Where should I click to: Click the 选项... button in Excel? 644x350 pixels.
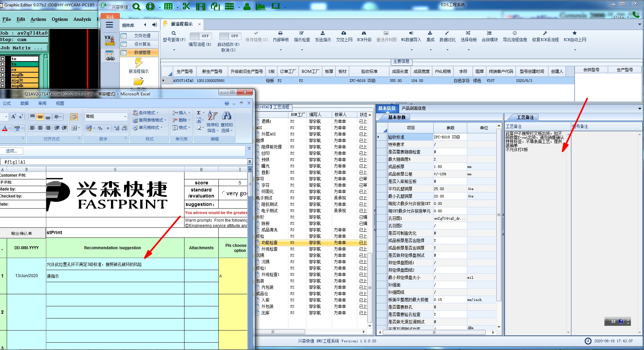pos(11,151)
